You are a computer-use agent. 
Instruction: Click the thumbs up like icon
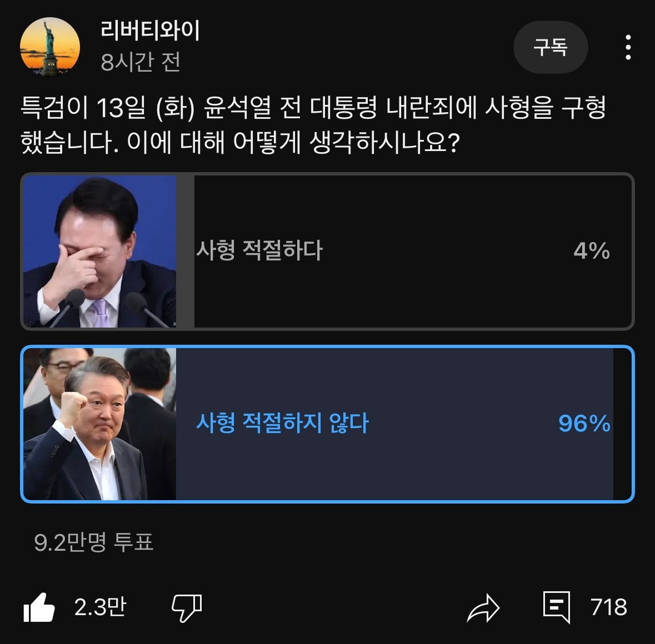pyautogui.click(x=39, y=608)
